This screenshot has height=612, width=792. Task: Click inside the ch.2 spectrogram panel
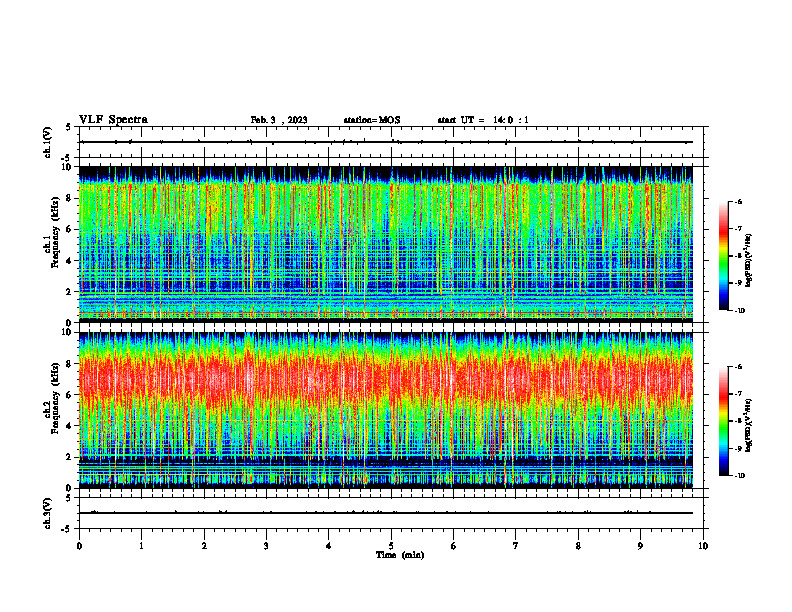[x=385, y=410]
